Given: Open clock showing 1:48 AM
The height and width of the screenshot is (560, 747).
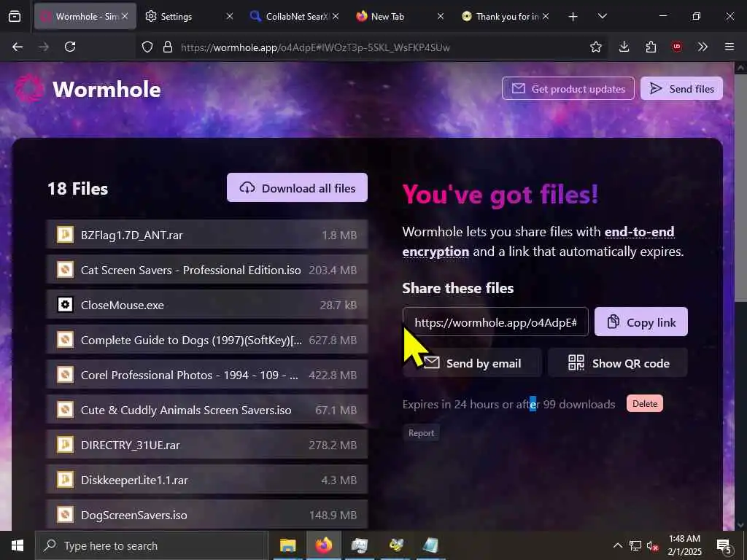Looking at the screenshot, I should [x=684, y=545].
